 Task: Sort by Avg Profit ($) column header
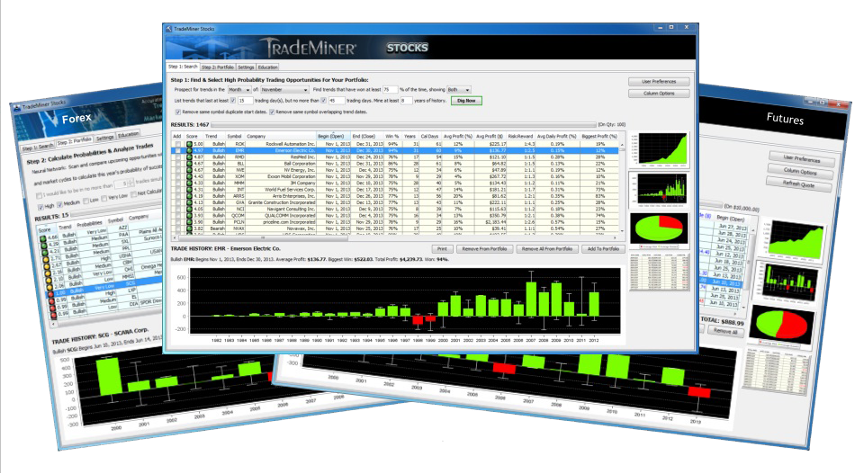click(490, 137)
